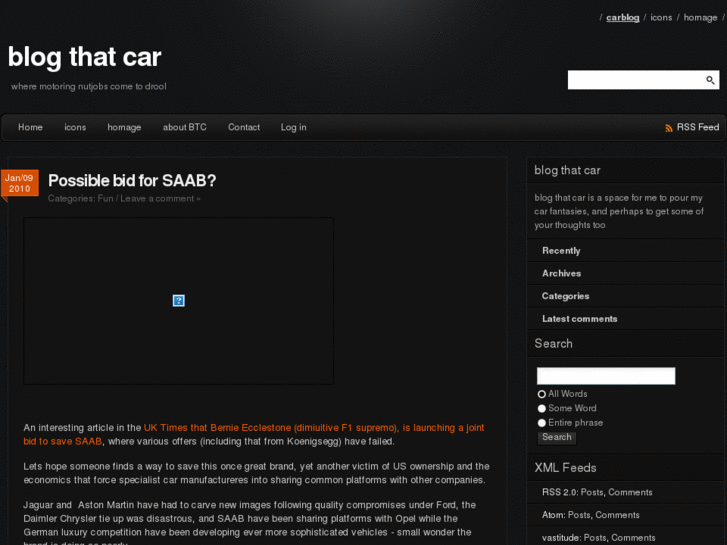Click the sidebar search text field
Screen dimensions: 727x545
pos(606,376)
